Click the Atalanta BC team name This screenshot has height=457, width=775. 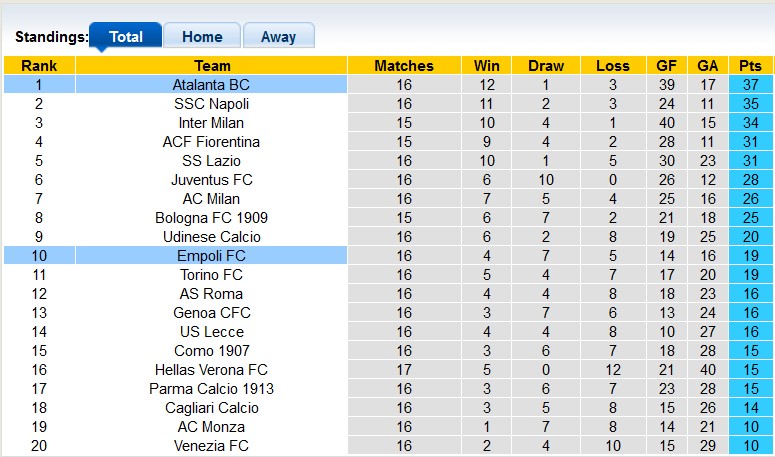[211, 85]
